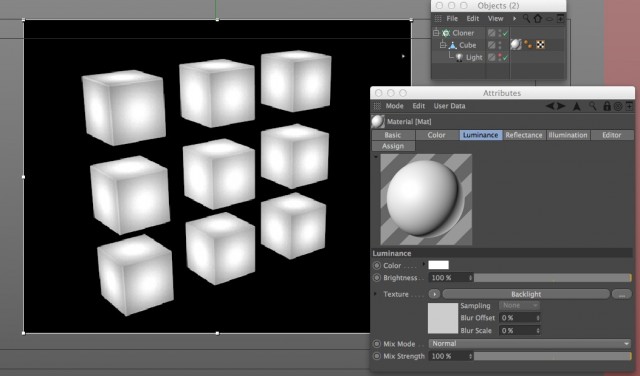The height and width of the screenshot is (376, 640).
Task: Click the lock icon in Attributes panel
Action: coord(607,106)
